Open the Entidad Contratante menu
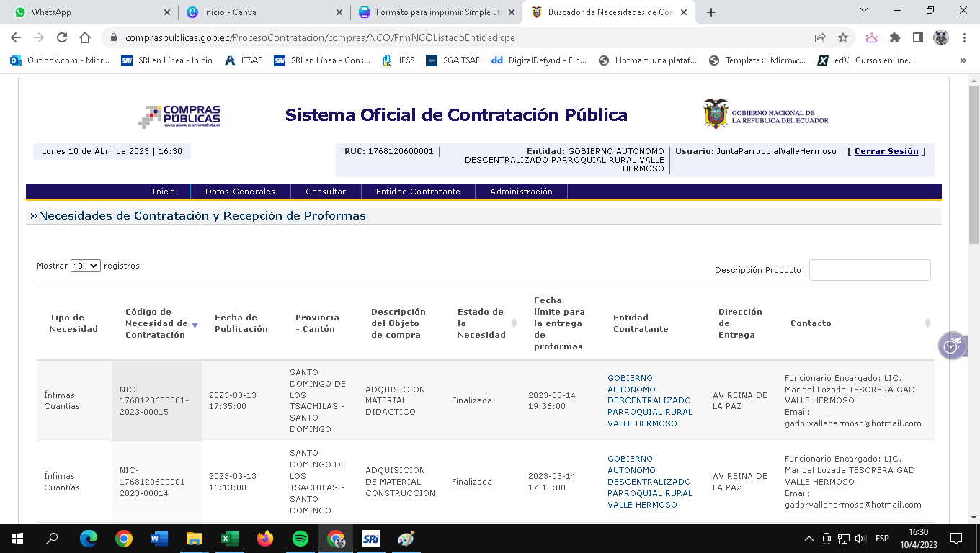This screenshot has width=980, height=553. point(417,192)
